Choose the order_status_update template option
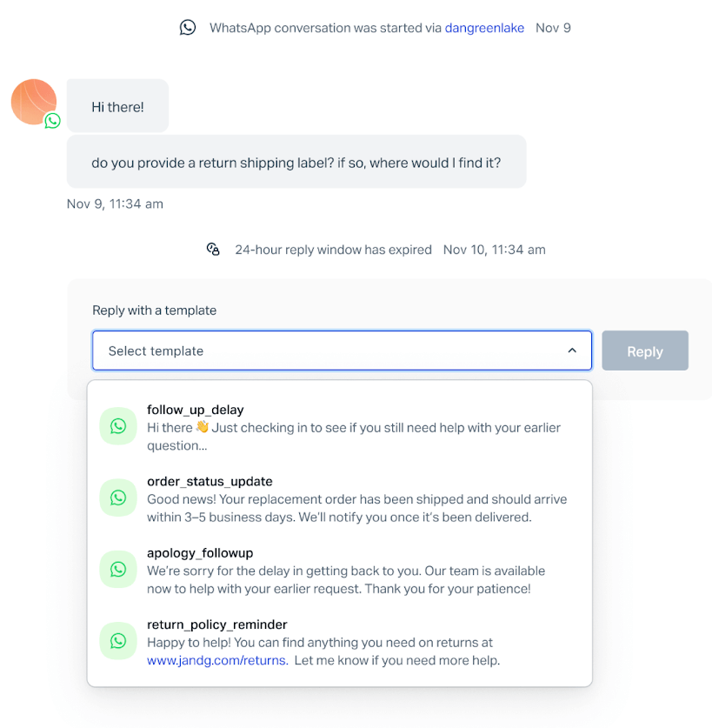Image resolution: width=712 pixels, height=728 pixels. [x=339, y=498]
